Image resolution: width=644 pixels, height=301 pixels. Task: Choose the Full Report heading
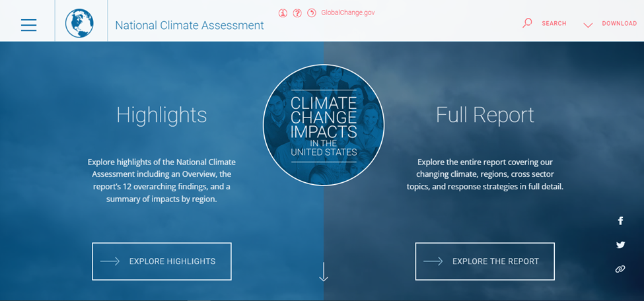tap(485, 115)
